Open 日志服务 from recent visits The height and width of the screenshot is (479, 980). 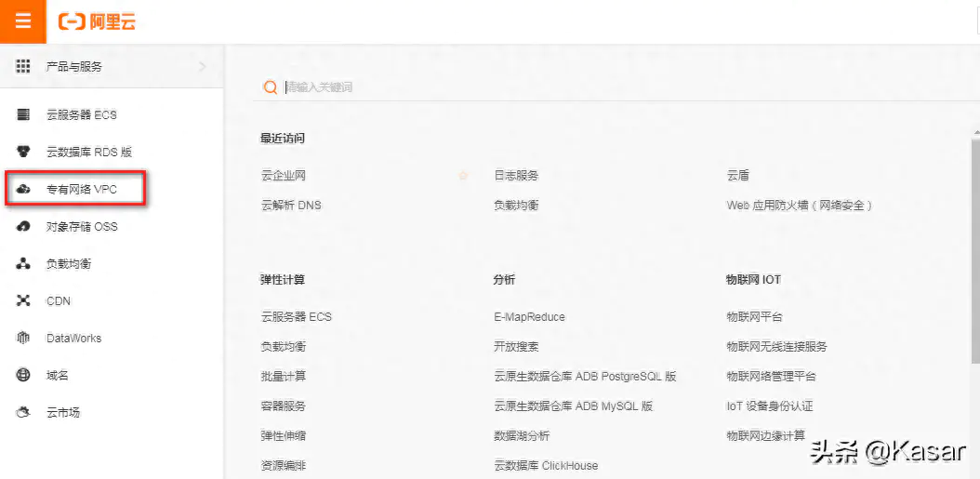tap(516, 175)
